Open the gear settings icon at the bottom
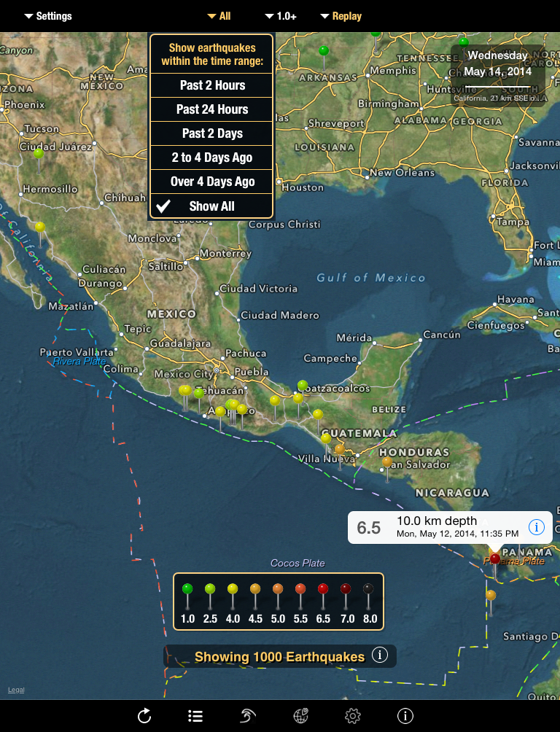Viewport: 560px width, 732px height. tap(353, 716)
